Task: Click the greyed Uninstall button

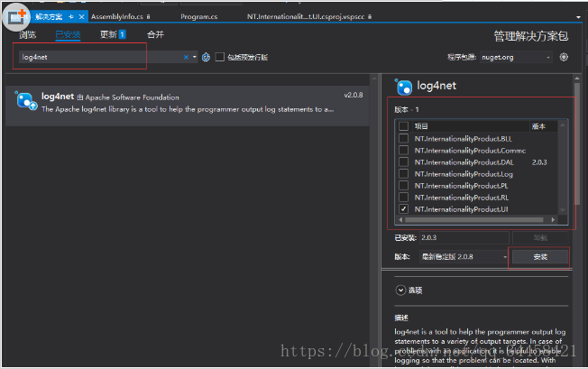Action: [540, 238]
